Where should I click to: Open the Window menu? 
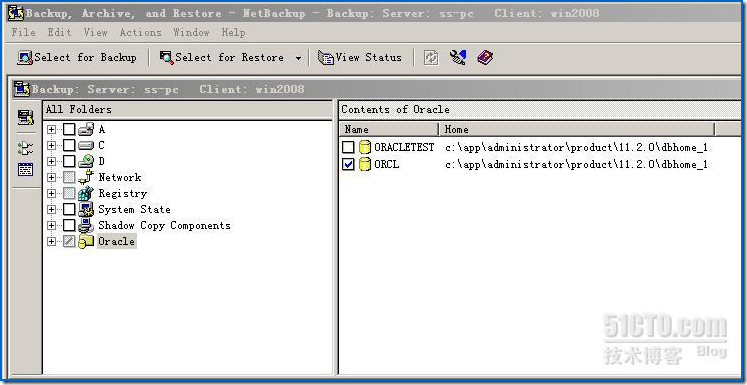point(191,32)
